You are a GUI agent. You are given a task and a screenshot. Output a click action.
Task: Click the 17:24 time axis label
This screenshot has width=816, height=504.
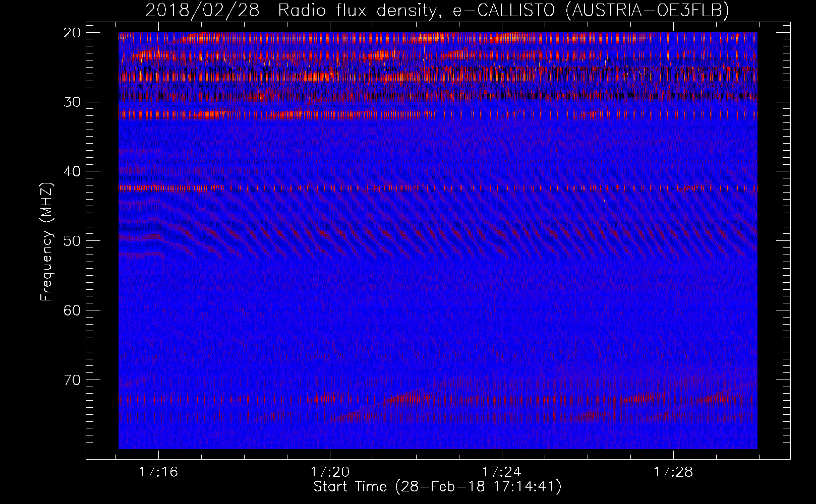coord(502,472)
